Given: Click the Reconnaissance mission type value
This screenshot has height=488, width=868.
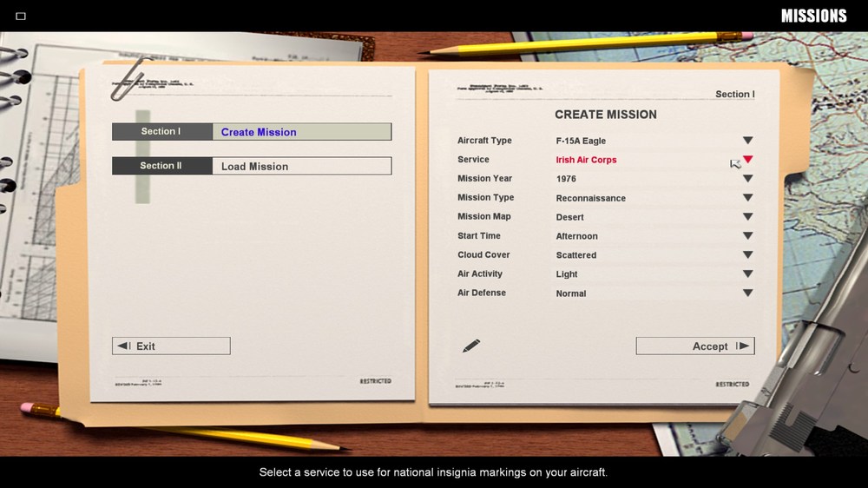Looking at the screenshot, I should point(590,198).
